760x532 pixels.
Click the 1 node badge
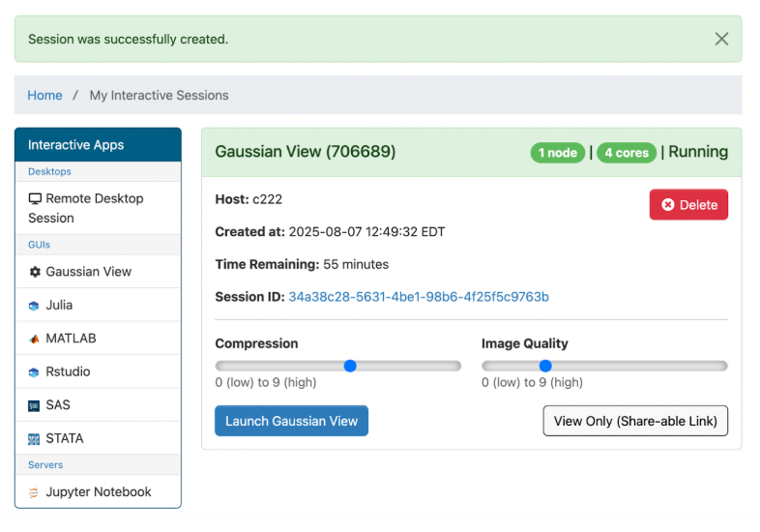(558, 153)
